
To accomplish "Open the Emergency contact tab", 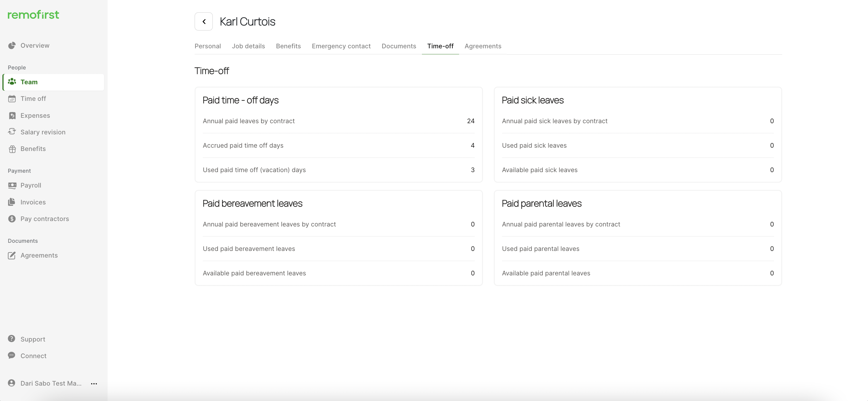I will tap(341, 46).
